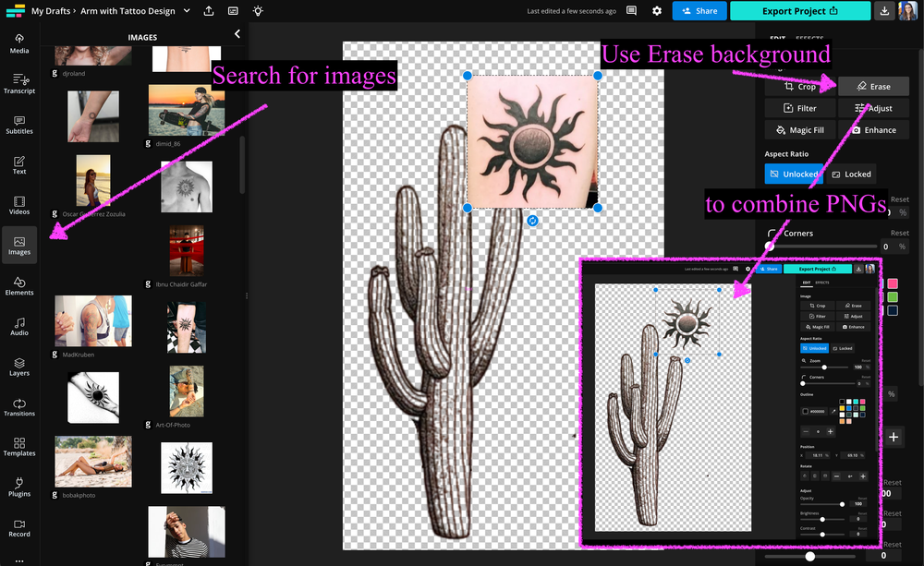
Task: Click the Export Project button
Action: coord(799,10)
